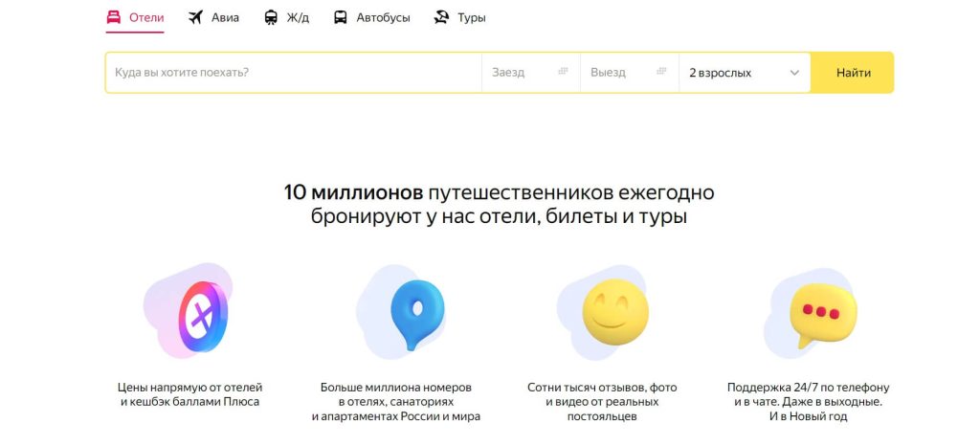980x446 pixels.
Task: Open the Выезд check-out date field
Action: coord(630,73)
